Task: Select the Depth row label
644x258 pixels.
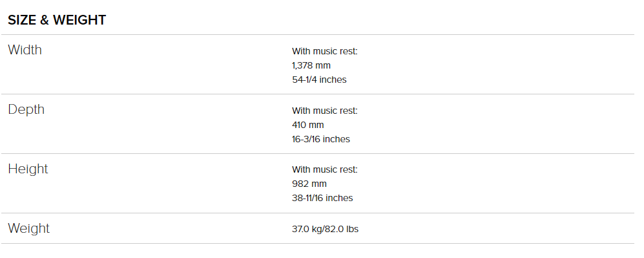Action: [26, 109]
